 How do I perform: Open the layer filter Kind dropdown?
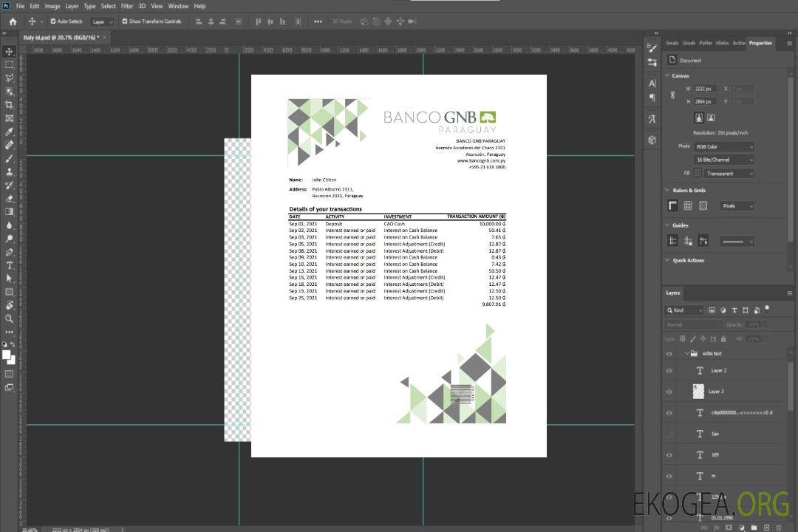point(684,310)
